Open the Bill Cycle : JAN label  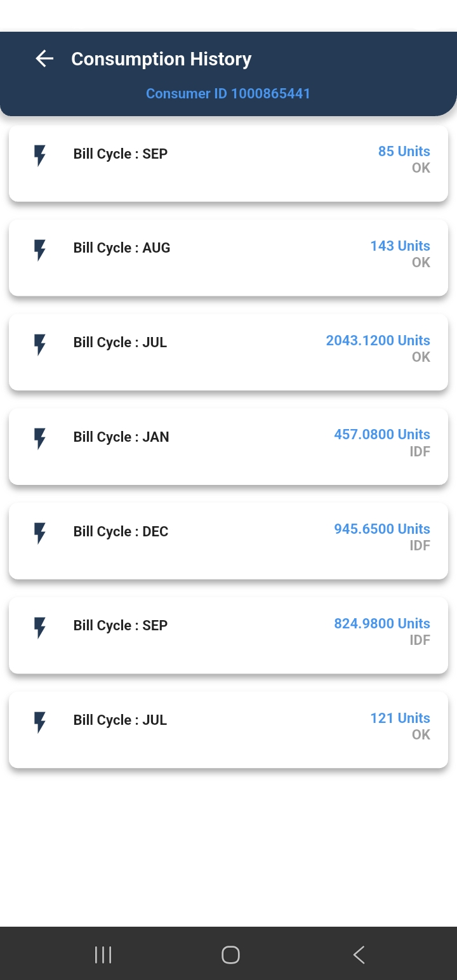121,437
